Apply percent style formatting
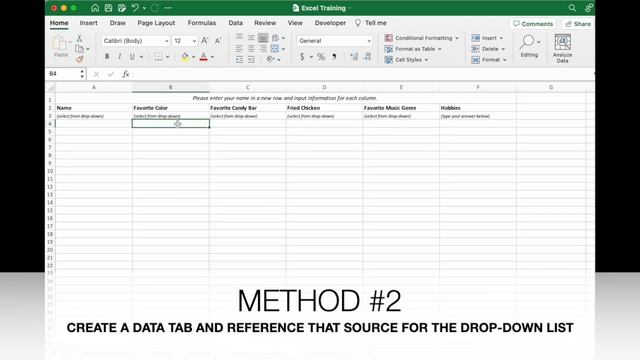 click(321, 57)
